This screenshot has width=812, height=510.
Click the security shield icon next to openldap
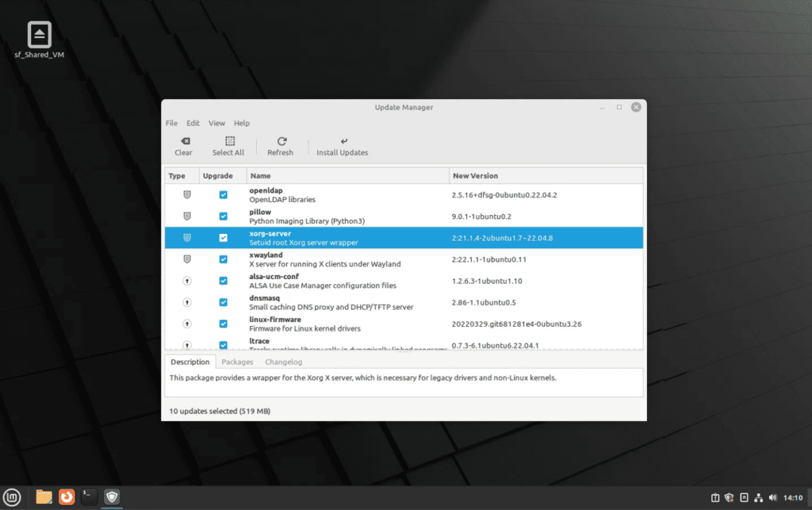pyautogui.click(x=187, y=194)
